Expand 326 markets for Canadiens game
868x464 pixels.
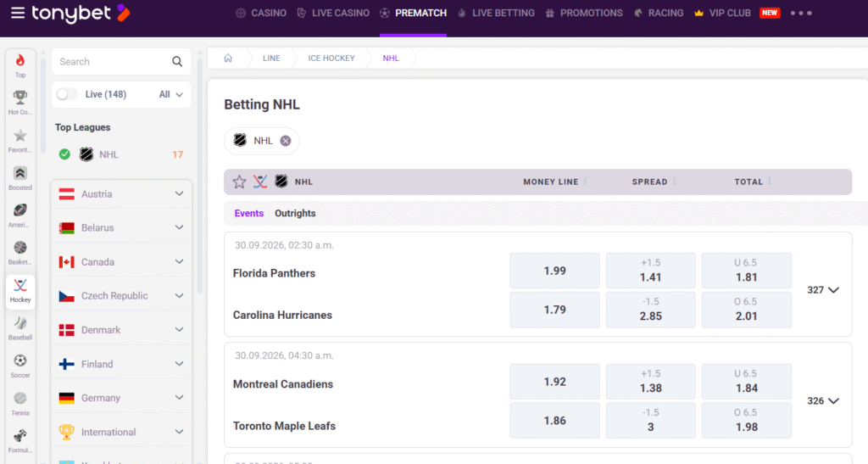[x=823, y=401]
